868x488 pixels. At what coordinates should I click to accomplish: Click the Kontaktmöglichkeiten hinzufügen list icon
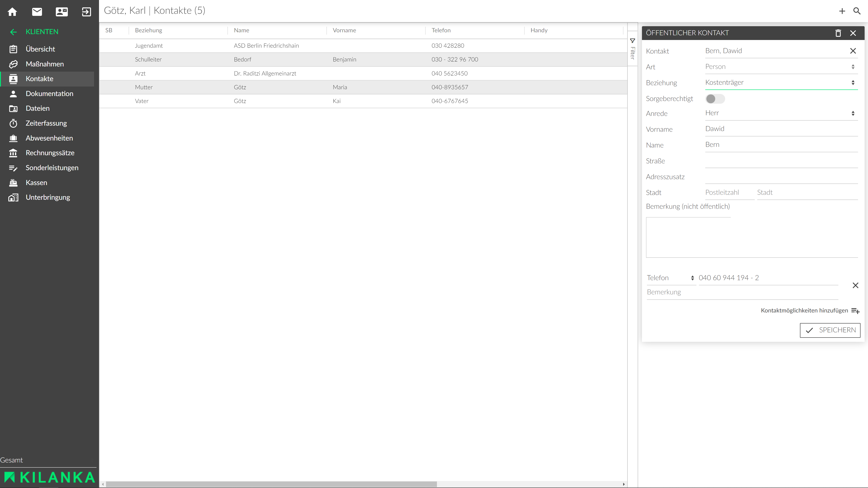855,310
